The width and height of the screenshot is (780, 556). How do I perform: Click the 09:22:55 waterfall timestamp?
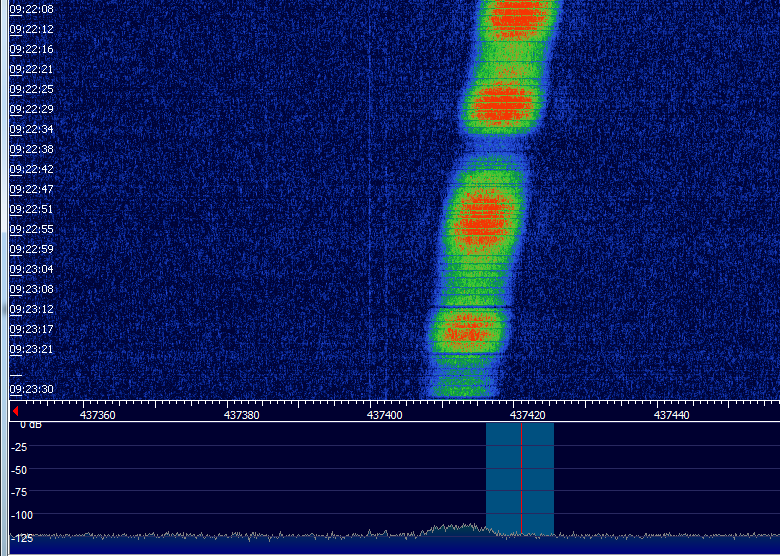(31, 229)
